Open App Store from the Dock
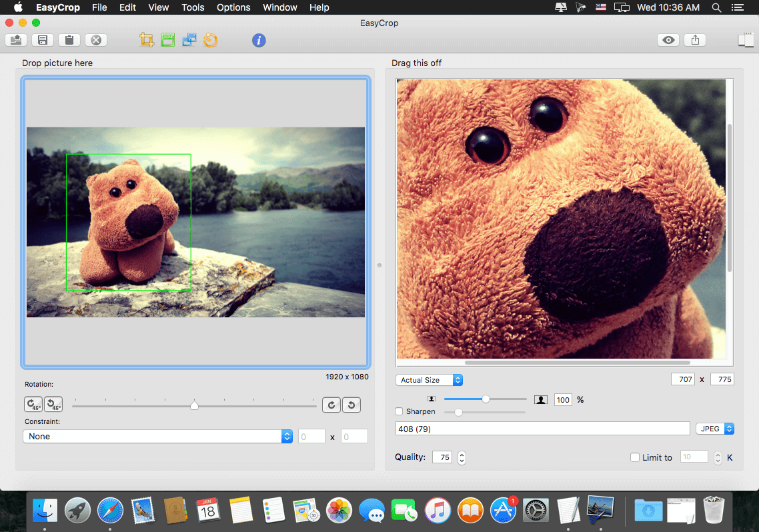Viewport: 759px width, 532px height. coord(503,511)
